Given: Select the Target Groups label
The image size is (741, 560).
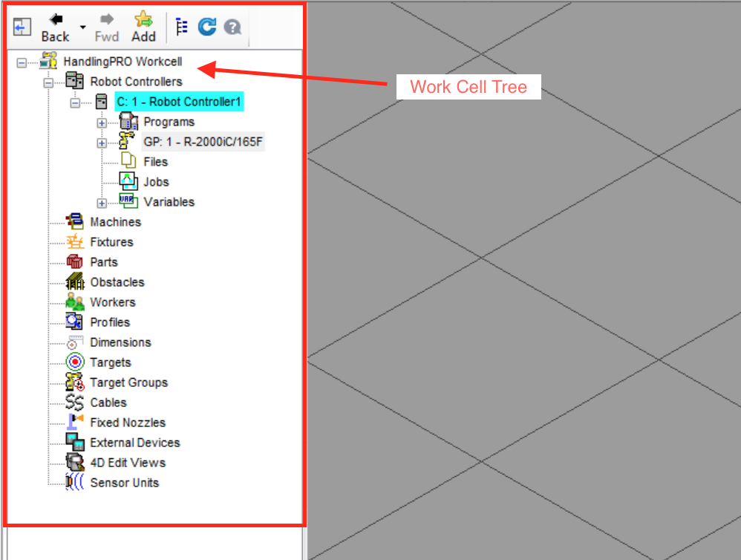Looking at the screenshot, I should [129, 382].
